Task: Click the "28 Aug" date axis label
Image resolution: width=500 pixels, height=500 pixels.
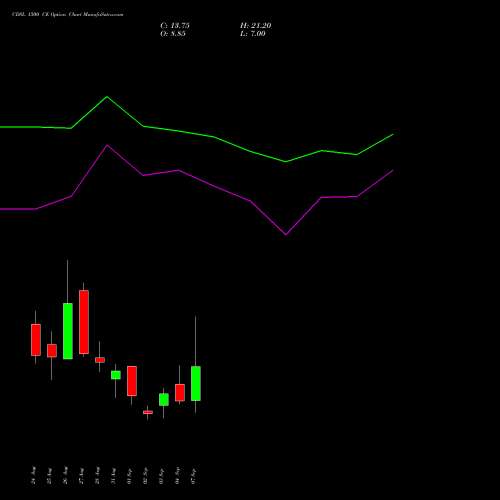Action: coord(98,476)
